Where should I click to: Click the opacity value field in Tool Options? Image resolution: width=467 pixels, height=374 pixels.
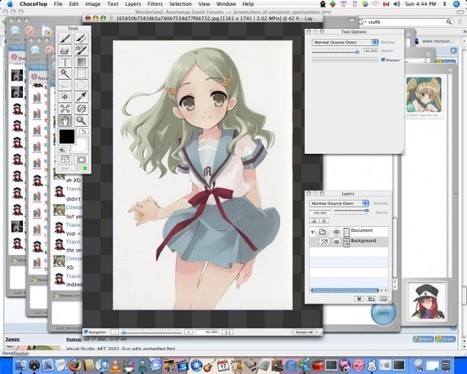370,51
